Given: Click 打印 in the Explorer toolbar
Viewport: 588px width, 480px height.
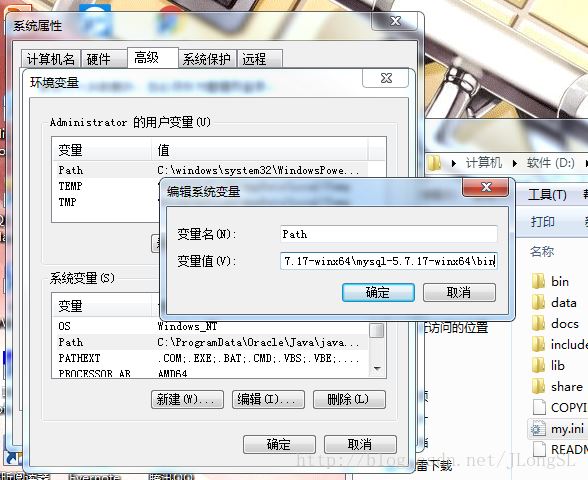Looking at the screenshot, I should click(542, 222).
